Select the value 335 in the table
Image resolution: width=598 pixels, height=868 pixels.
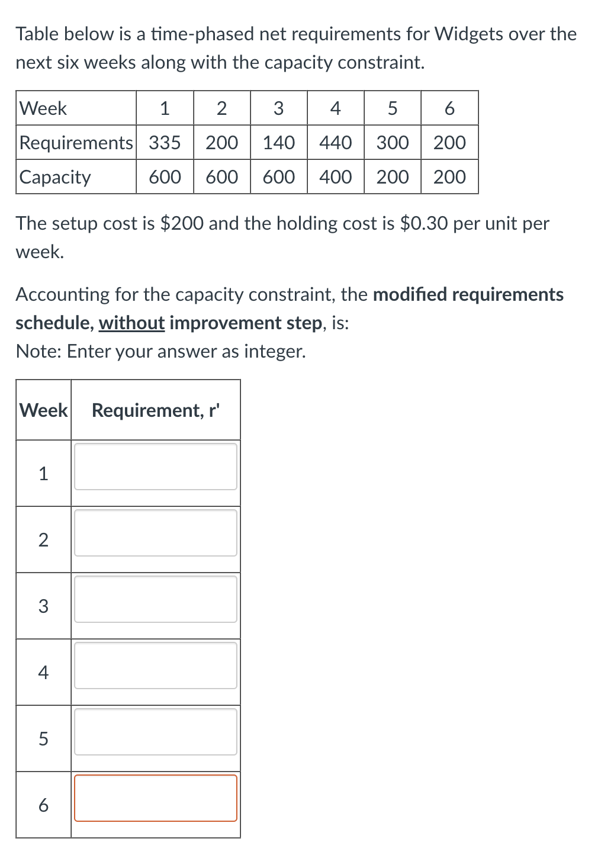point(165,142)
